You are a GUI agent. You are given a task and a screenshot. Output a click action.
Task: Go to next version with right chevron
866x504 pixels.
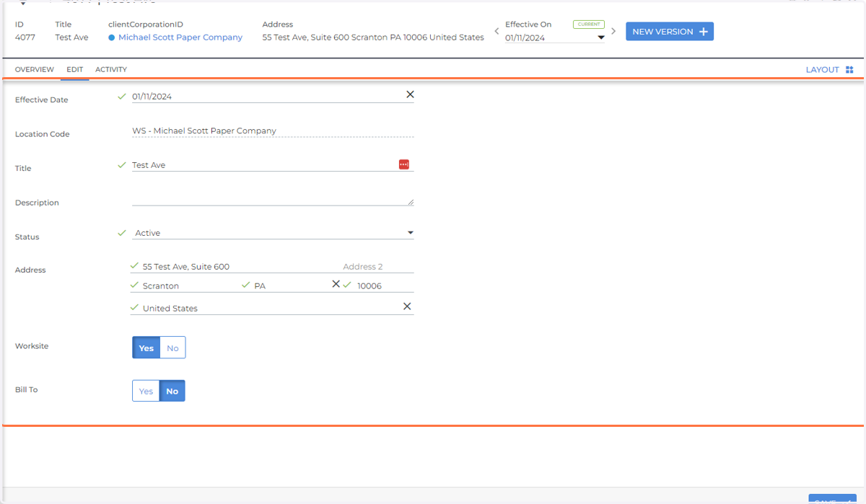pos(613,32)
